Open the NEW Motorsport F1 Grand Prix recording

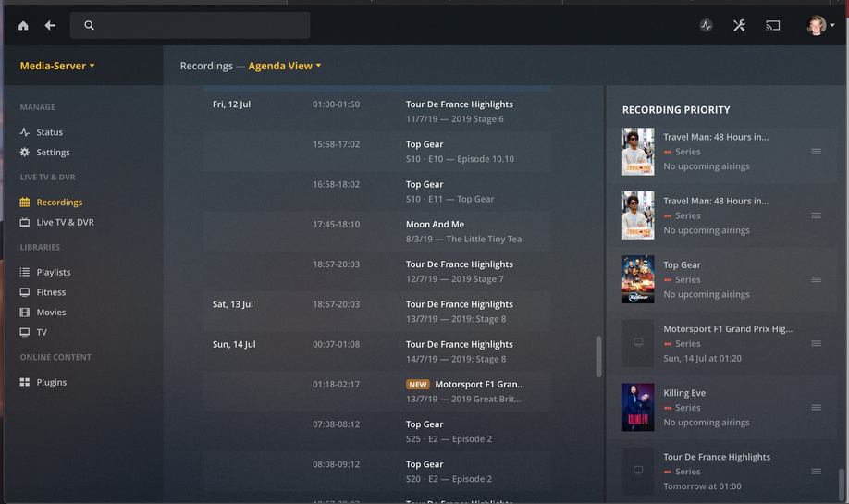(377, 392)
